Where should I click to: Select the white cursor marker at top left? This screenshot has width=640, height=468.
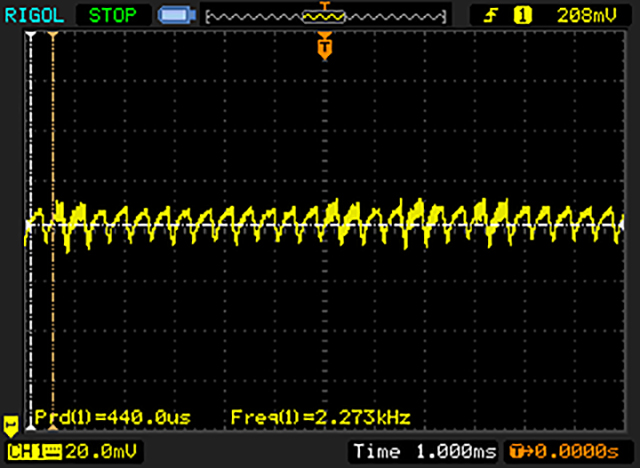pyautogui.click(x=32, y=36)
